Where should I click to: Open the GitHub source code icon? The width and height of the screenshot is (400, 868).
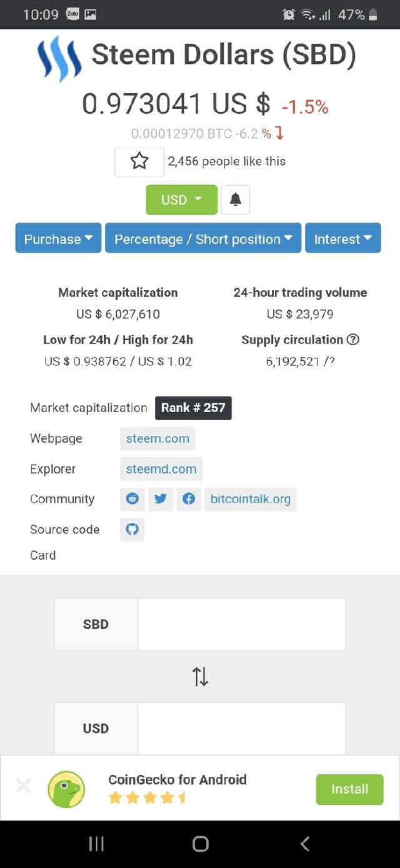coord(132,529)
